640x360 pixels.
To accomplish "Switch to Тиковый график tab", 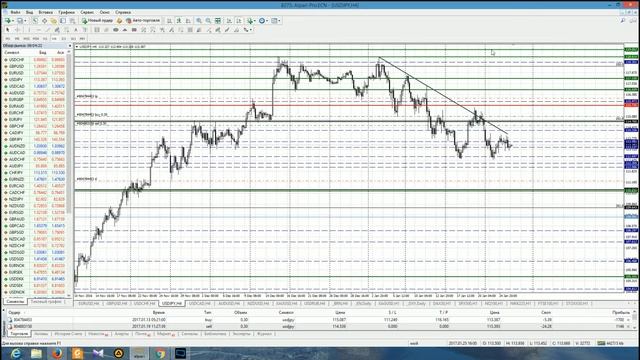I will [46, 302].
